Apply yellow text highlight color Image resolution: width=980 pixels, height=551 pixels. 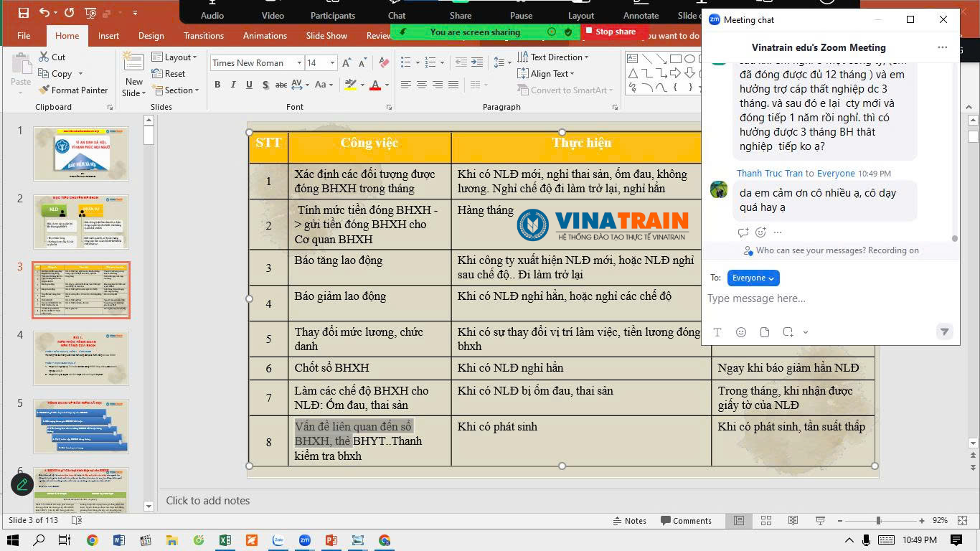coord(349,85)
